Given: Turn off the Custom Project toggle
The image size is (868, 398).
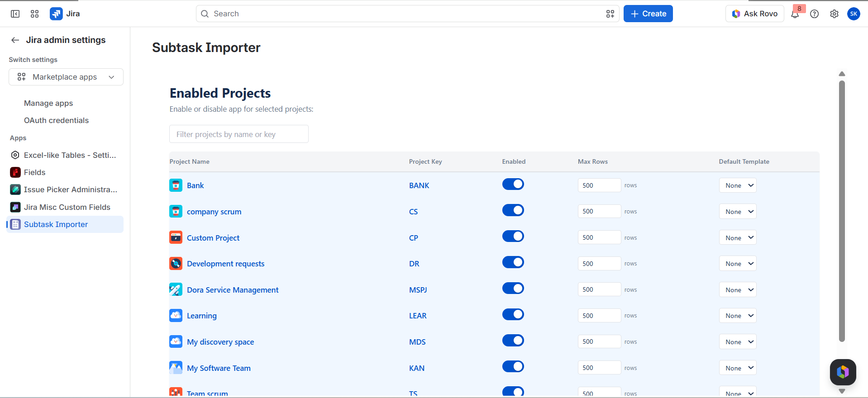Looking at the screenshot, I should (x=513, y=237).
